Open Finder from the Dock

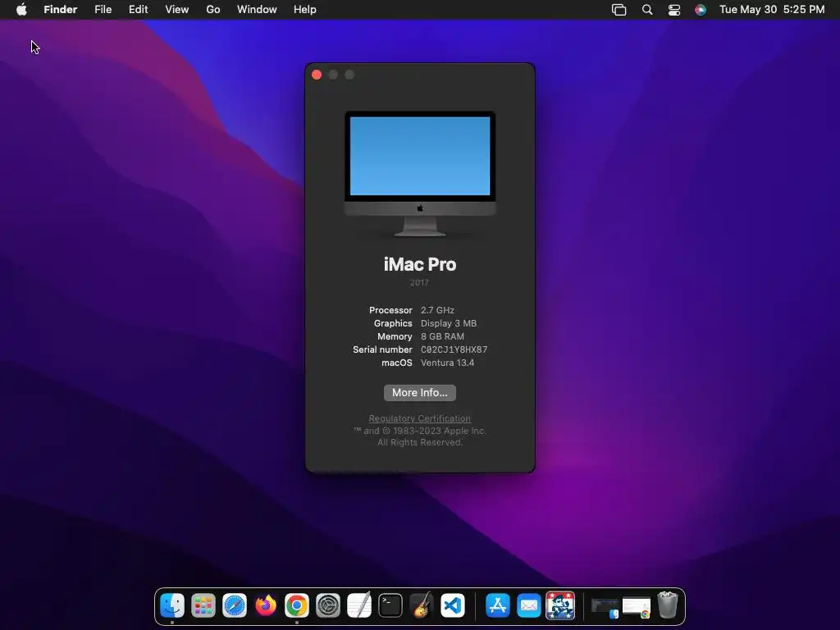coord(172,605)
